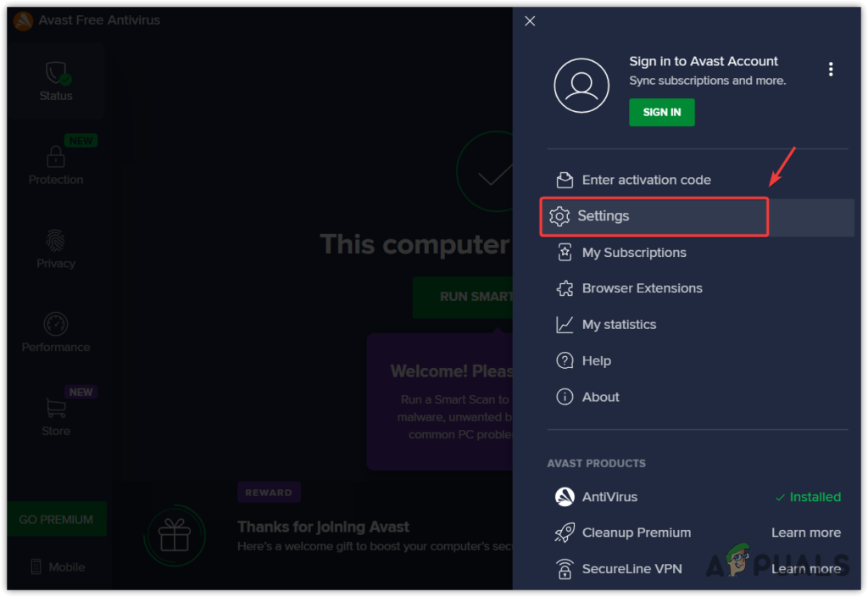This screenshot has width=868, height=597.
Task: Click the GO PREMIUM button
Action: click(x=56, y=519)
